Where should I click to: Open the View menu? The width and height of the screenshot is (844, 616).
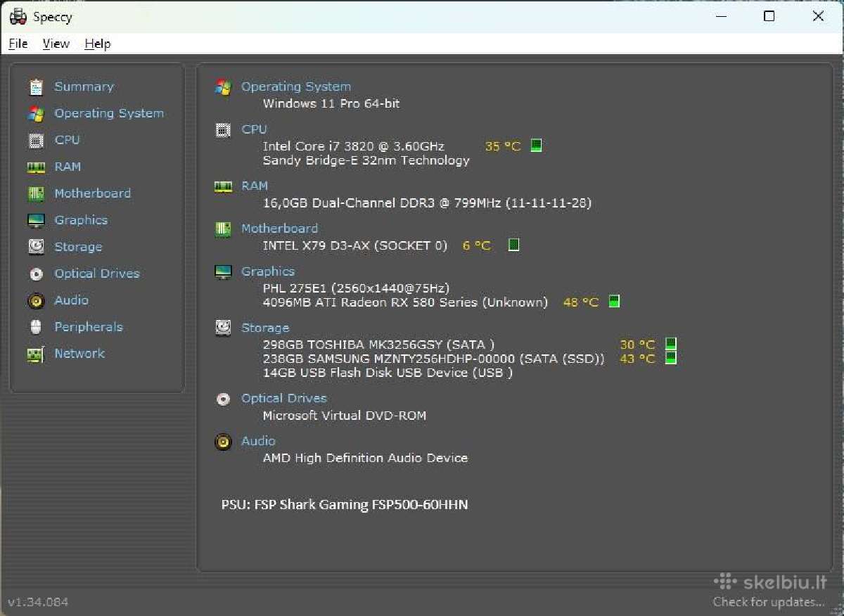(x=56, y=44)
